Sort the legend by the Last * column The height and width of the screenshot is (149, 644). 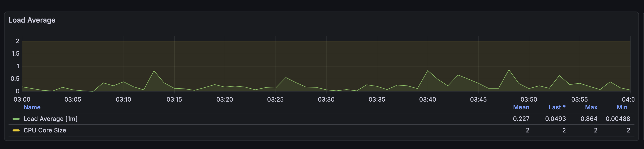pyautogui.click(x=557, y=107)
